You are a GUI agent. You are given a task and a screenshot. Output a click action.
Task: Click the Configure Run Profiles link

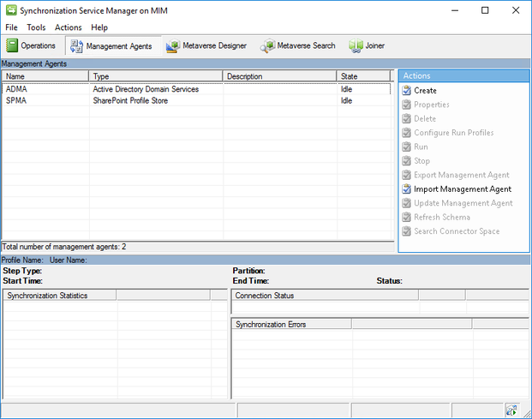[x=454, y=133]
